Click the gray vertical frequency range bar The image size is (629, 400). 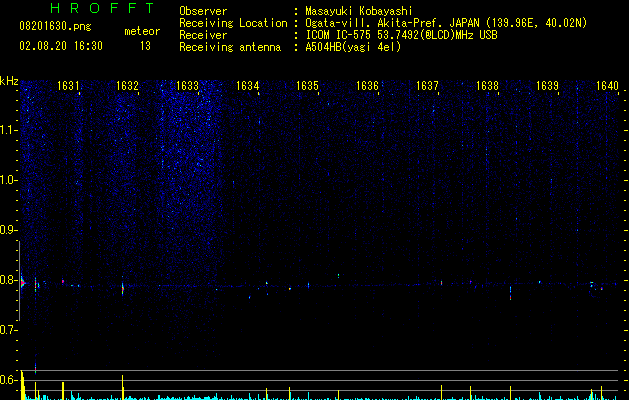click(19, 281)
